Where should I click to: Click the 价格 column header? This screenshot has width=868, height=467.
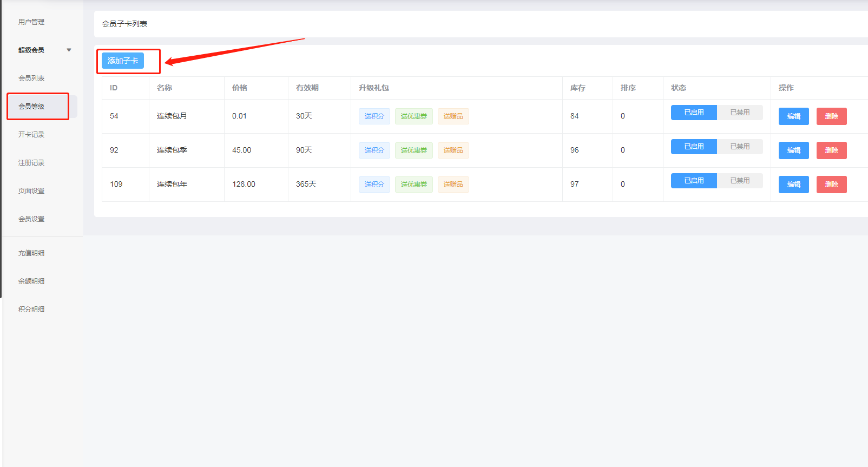[x=240, y=88]
